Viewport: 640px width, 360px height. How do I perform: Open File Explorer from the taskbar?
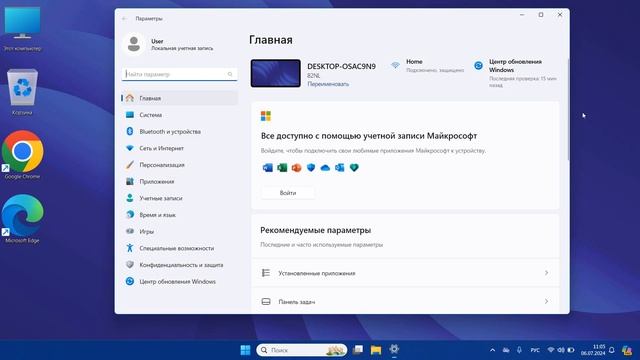376,350
